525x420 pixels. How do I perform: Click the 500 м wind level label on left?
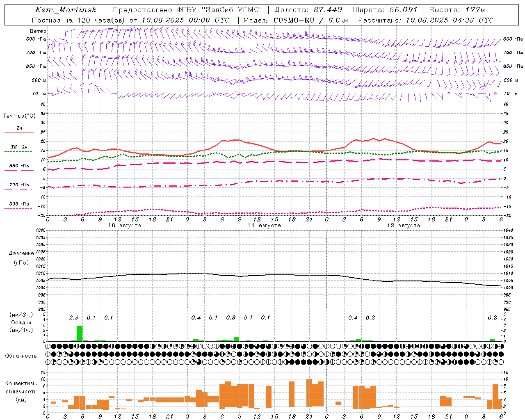[x=39, y=80]
